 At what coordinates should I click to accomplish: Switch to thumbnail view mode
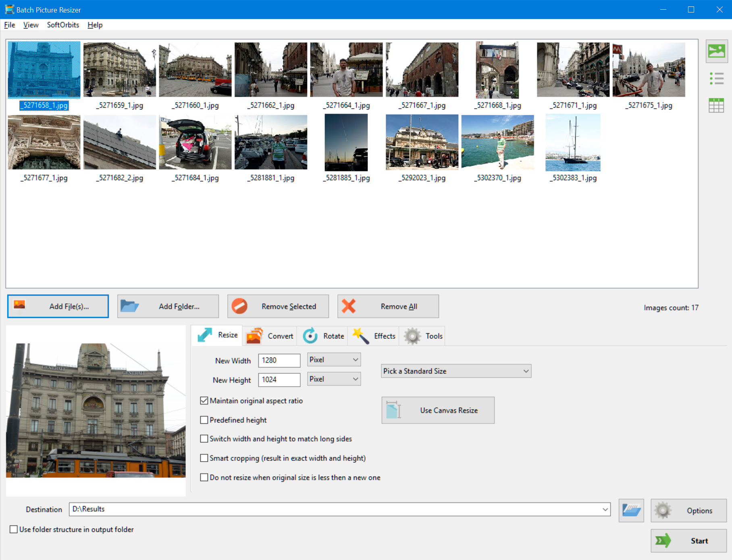coord(716,52)
